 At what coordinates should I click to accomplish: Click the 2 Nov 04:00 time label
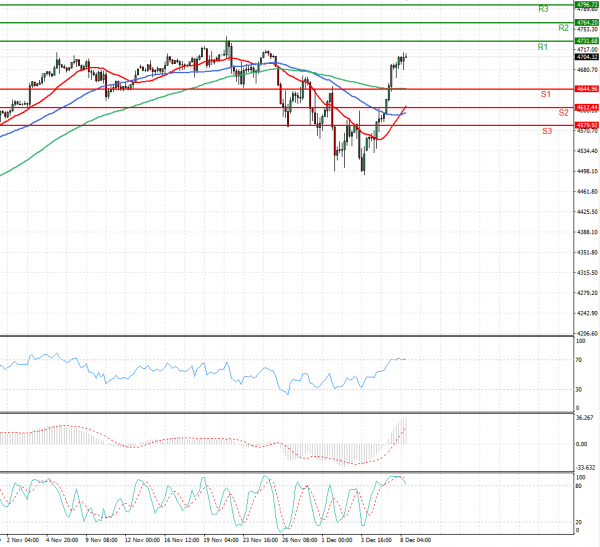tap(23, 540)
